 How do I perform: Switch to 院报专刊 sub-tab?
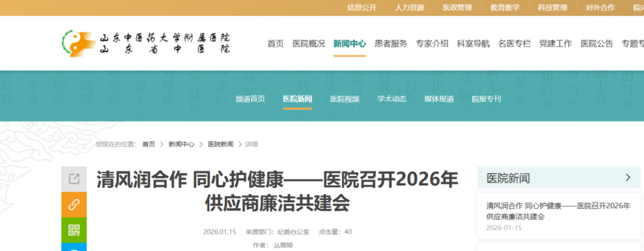point(487,99)
